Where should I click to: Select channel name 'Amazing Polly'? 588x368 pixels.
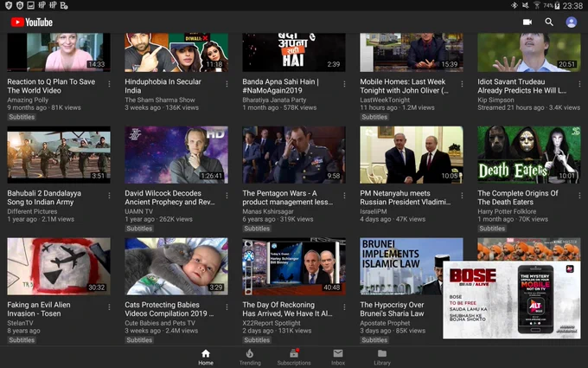click(x=28, y=100)
